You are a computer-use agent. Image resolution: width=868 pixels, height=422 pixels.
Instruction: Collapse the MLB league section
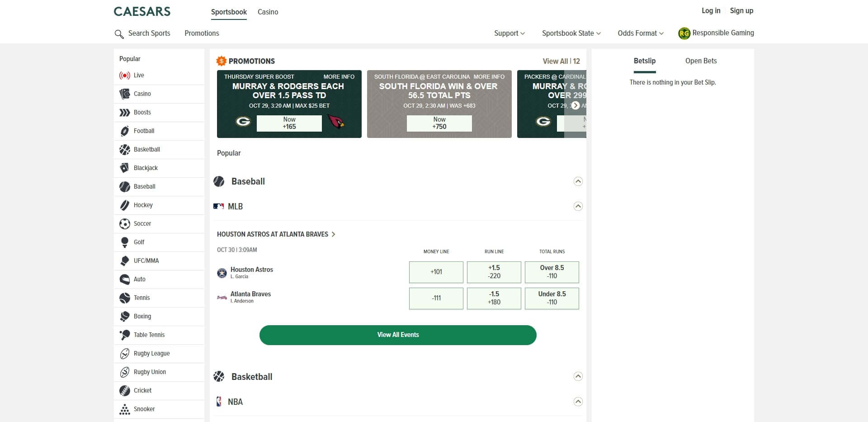pos(578,206)
